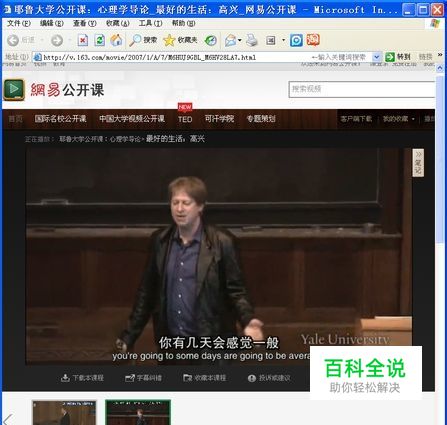
Task: Click the blue square toolbar icon
Action: tap(296, 40)
